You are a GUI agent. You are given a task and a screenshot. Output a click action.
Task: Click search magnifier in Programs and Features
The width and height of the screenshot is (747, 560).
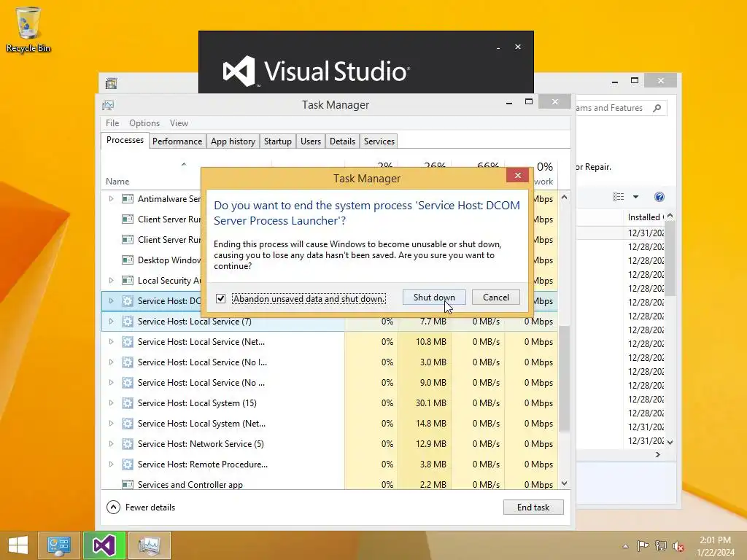coord(657,108)
